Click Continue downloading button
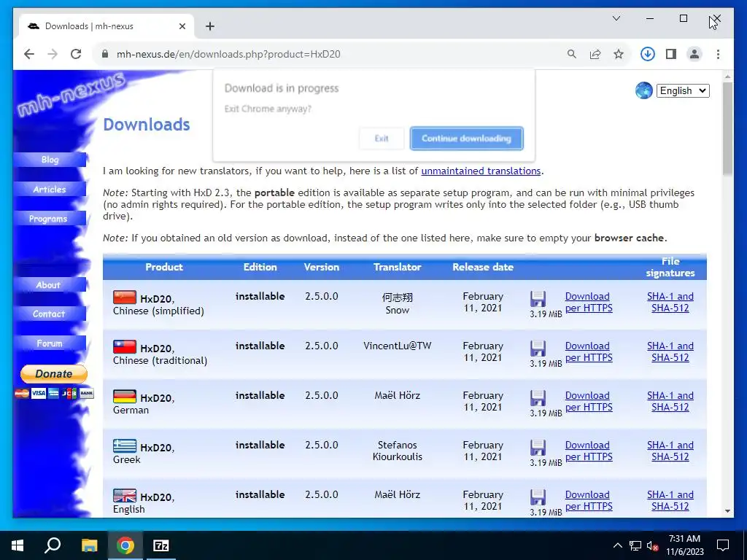 466,139
